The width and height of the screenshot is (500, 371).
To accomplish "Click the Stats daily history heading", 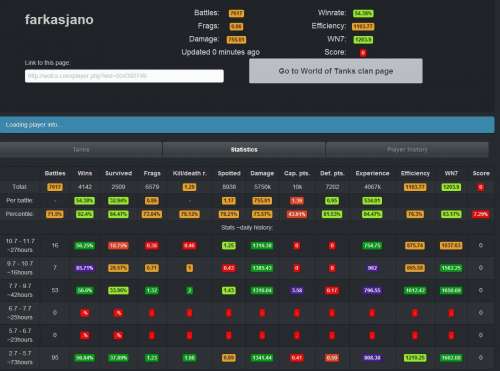I will [x=247, y=227].
